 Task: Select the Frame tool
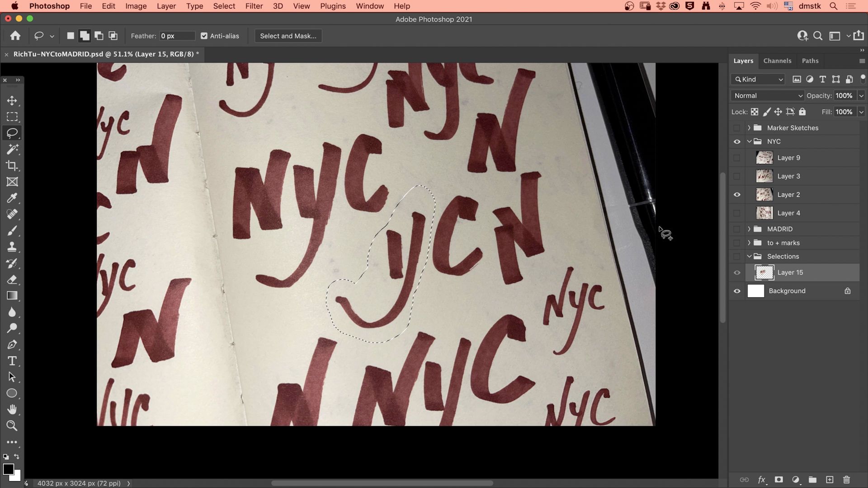[12, 182]
